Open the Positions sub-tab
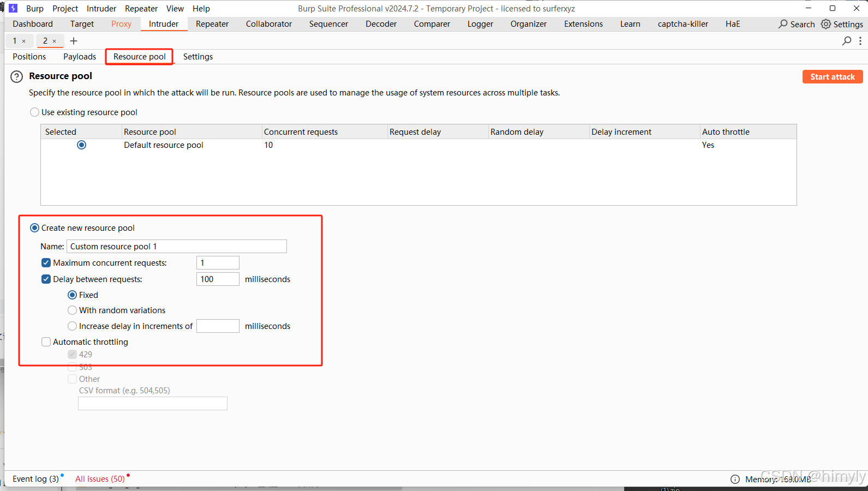This screenshot has width=868, height=491. coord(29,57)
